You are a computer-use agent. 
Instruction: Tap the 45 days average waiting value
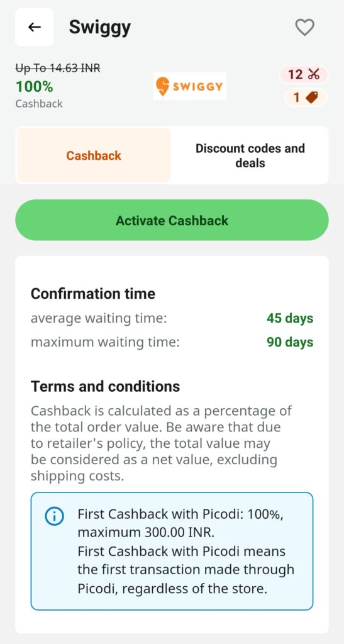pyautogui.click(x=290, y=318)
